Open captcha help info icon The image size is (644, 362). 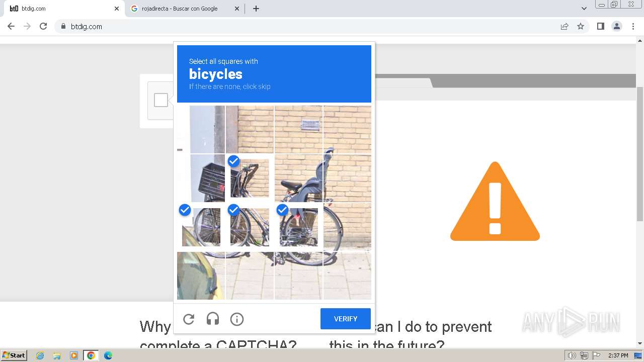tap(237, 319)
